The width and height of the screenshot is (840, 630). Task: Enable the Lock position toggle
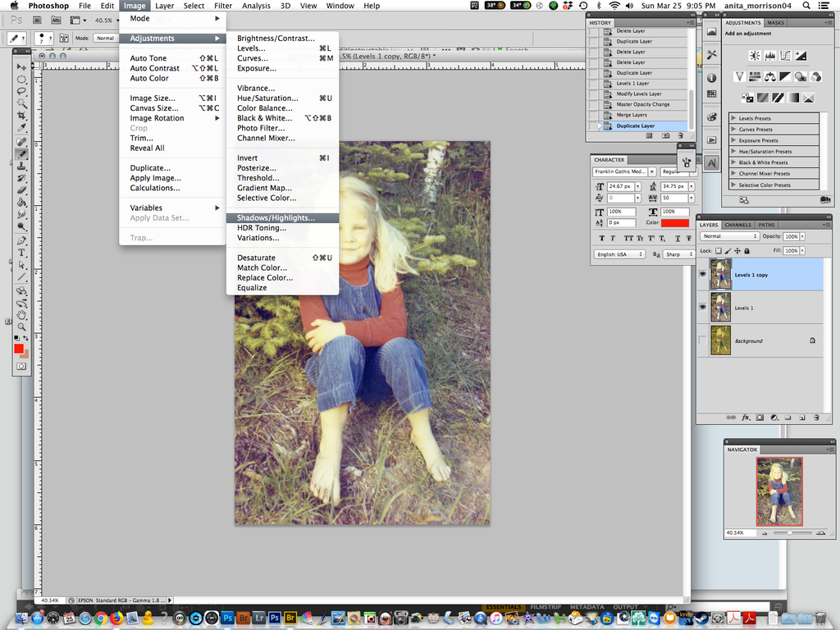point(738,251)
